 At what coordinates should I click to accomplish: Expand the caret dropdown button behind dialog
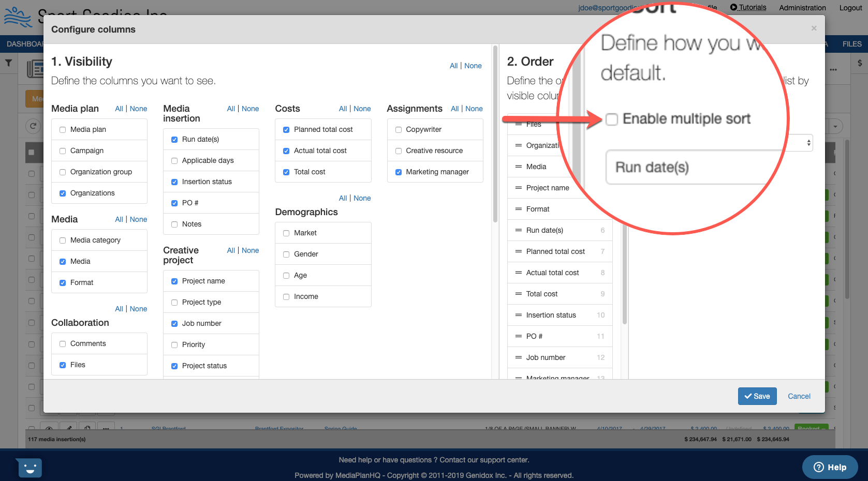[835, 126]
